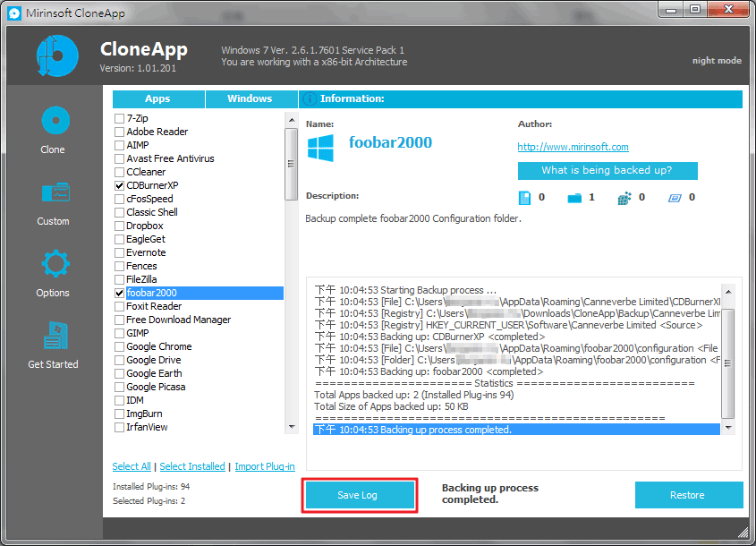The image size is (756, 546).
Task: Tick the 7-Zip checkbox
Action: 119,119
